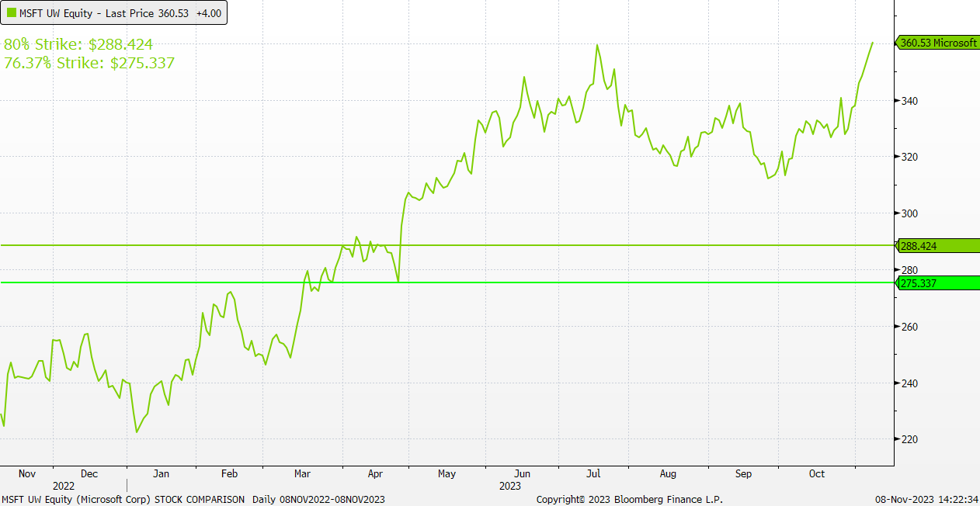
Task: Click the 2022 year axis label
Action: 64,486
